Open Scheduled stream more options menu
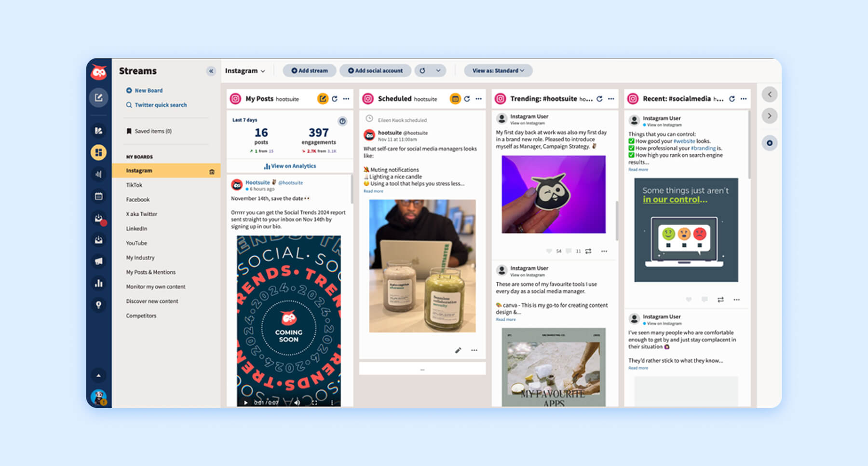The image size is (868, 466). 478,99
